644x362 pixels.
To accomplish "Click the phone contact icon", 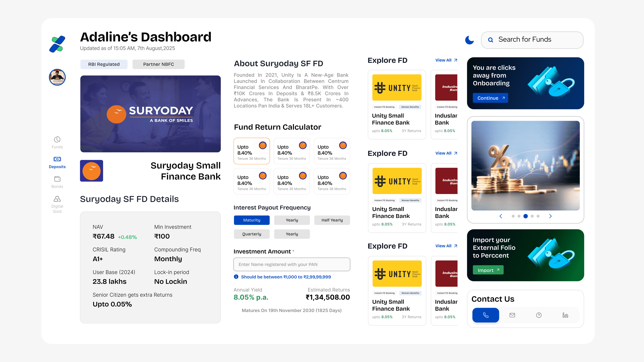I will 485,315.
